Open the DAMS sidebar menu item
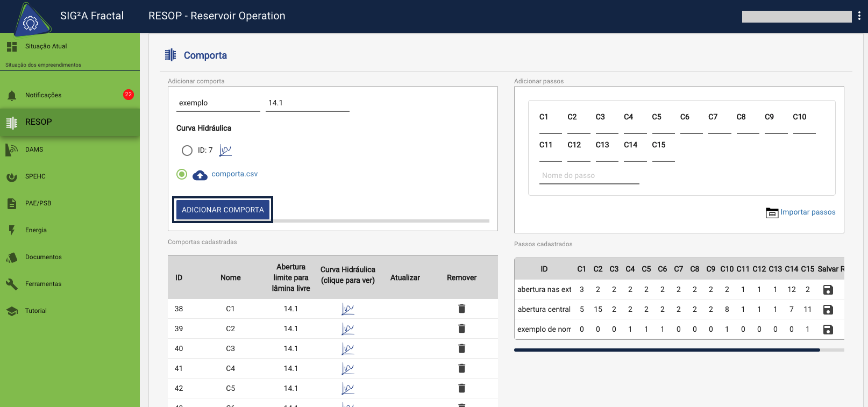 [34, 149]
